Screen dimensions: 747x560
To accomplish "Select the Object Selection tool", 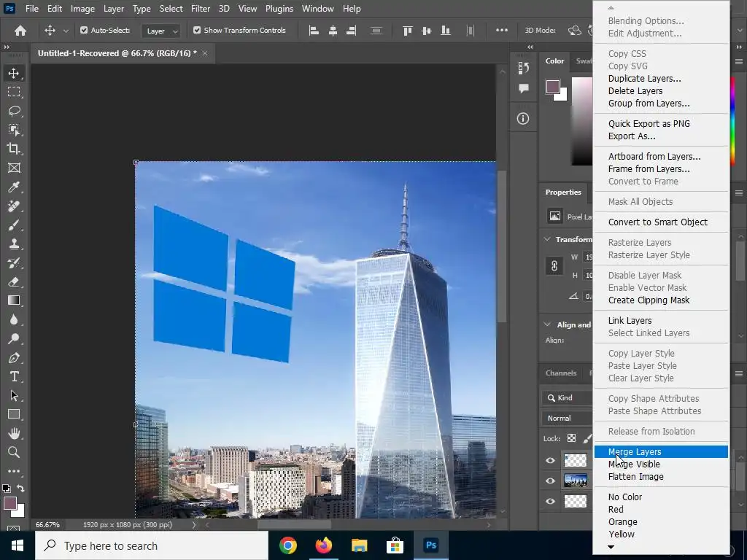I will [14, 130].
